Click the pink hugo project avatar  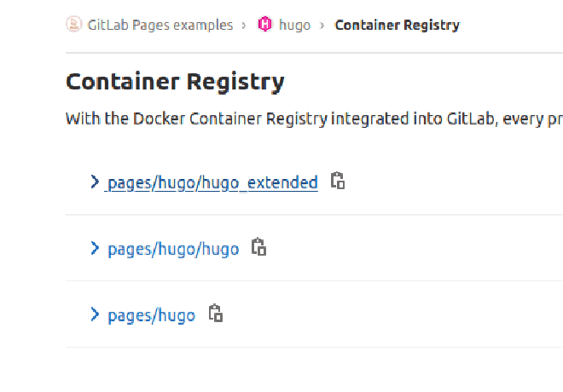(265, 24)
